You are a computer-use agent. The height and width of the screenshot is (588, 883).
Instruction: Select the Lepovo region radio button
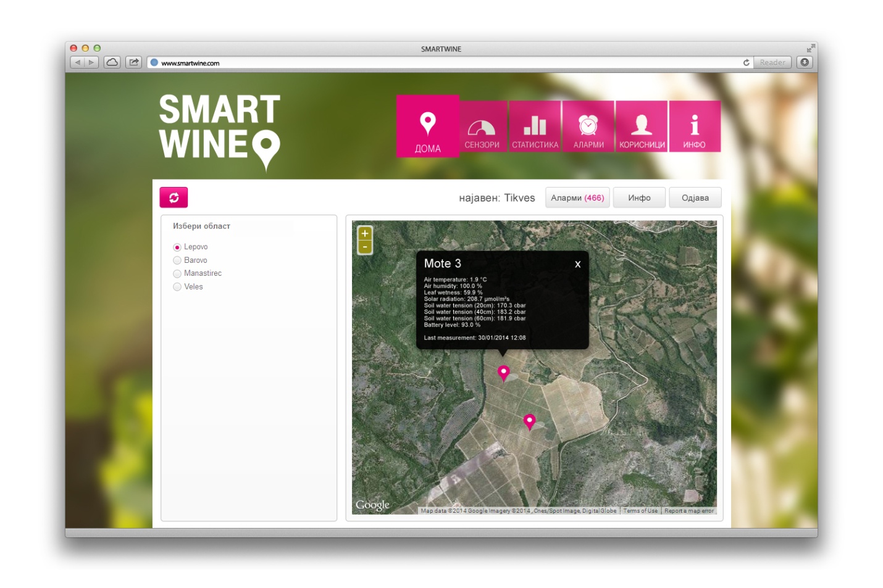[x=177, y=247]
